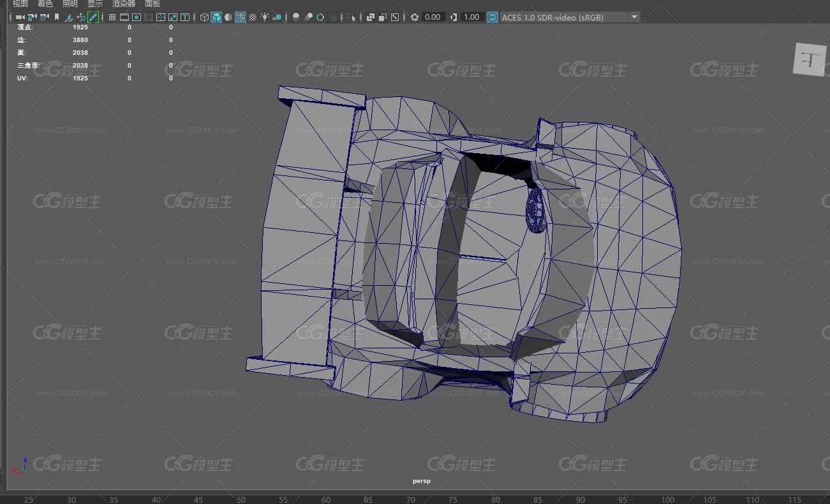The image size is (830, 504).
Task: Open the 面板 (Panels) panel menu
Action: 152,4
